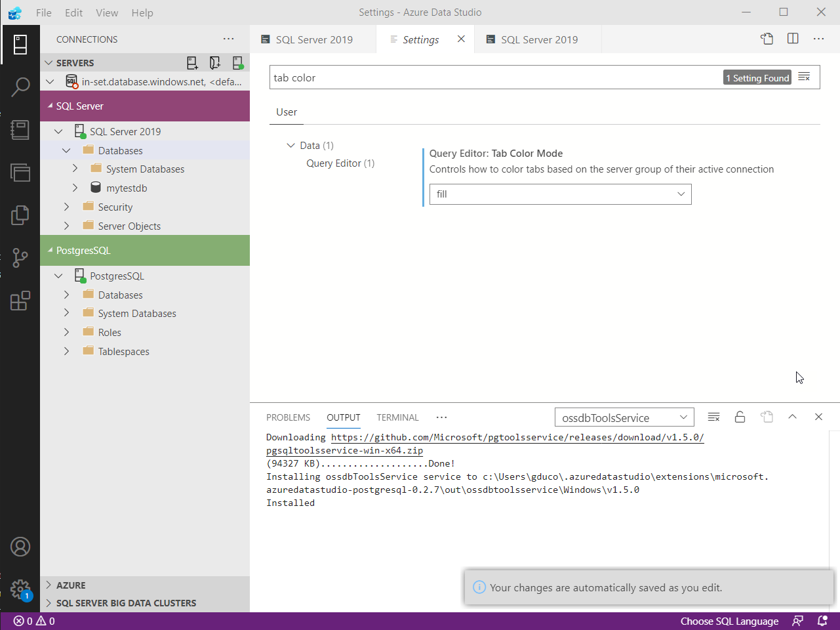Click the Open Settings (JSON) icon
Viewport: 840px width, 630px height.
point(767,39)
